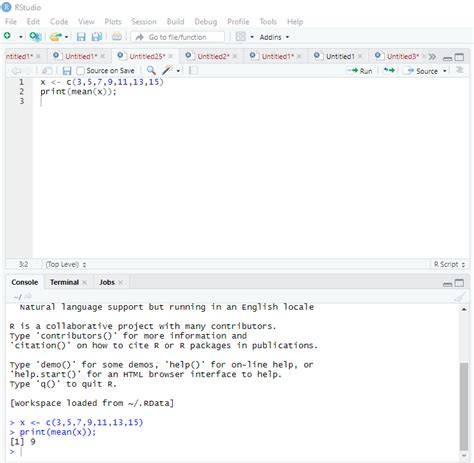
Task: Click the code tools magic wand icon
Action: 167,70
